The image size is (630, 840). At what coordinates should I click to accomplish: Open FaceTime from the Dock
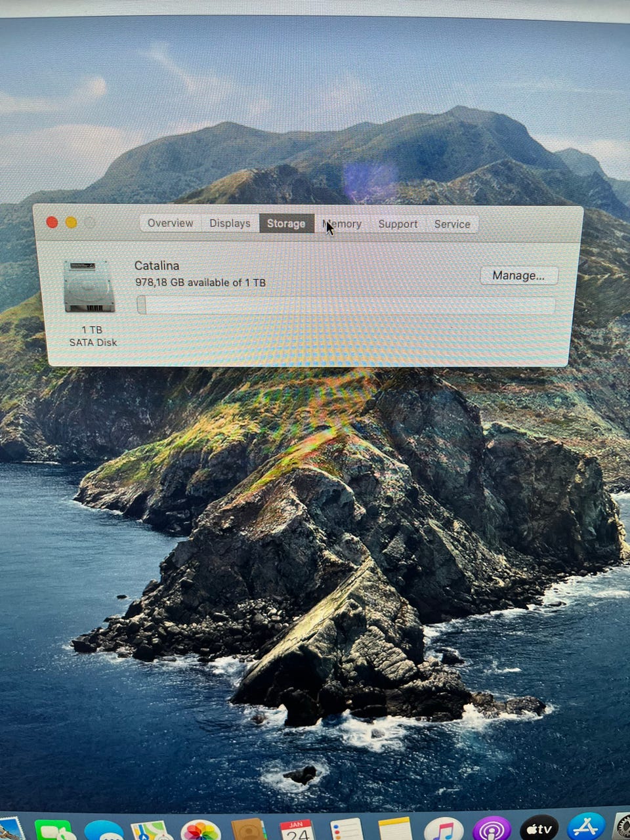click(55, 831)
